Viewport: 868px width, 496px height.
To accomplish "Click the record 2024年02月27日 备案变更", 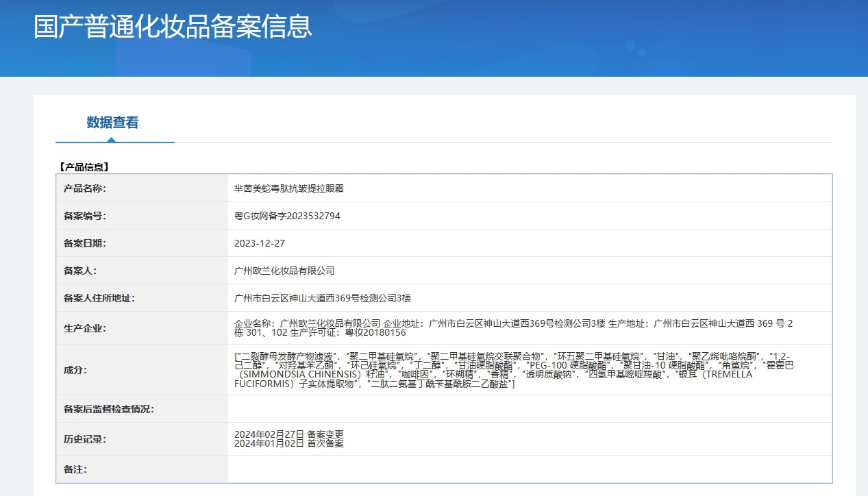I will click(288, 434).
